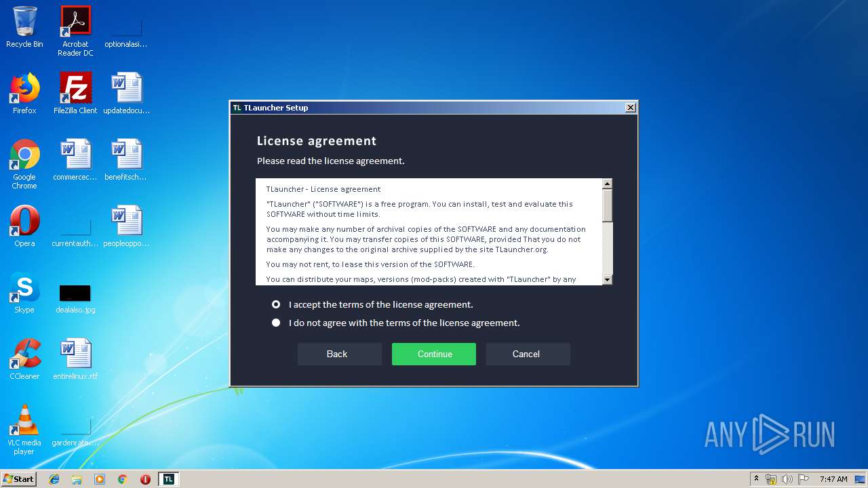Select 'I accept the terms' radio button
This screenshot has height=488, width=868.
pyautogui.click(x=276, y=304)
